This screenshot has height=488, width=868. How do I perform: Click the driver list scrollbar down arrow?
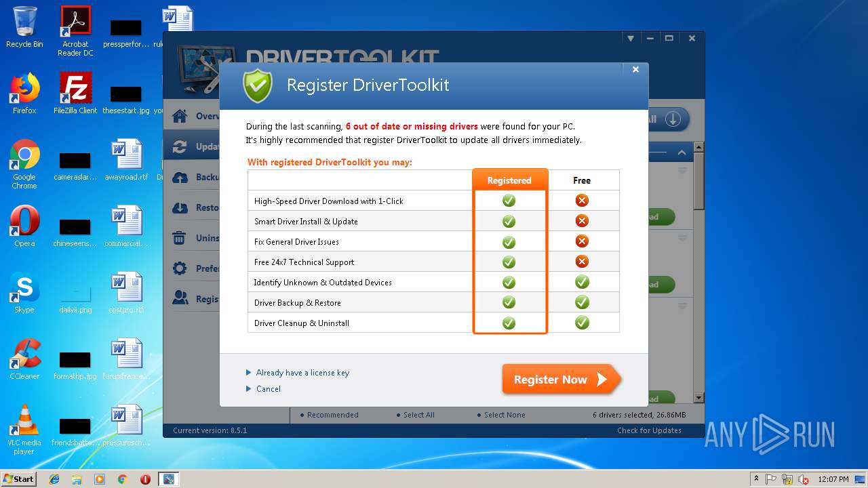699,397
